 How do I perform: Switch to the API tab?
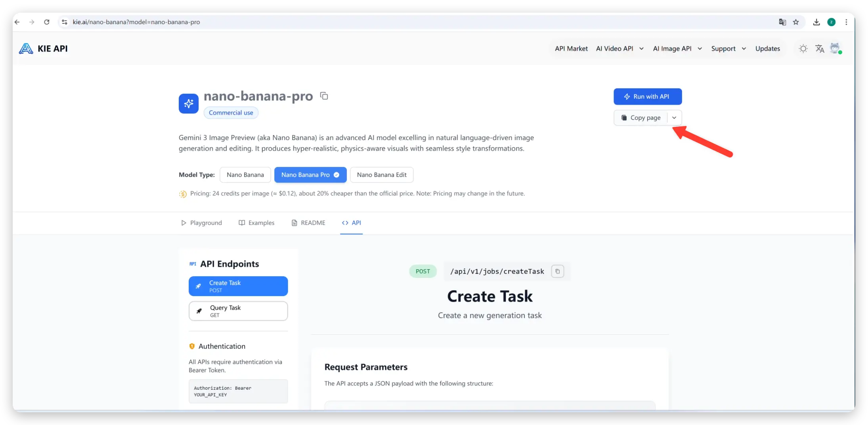tap(352, 223)
